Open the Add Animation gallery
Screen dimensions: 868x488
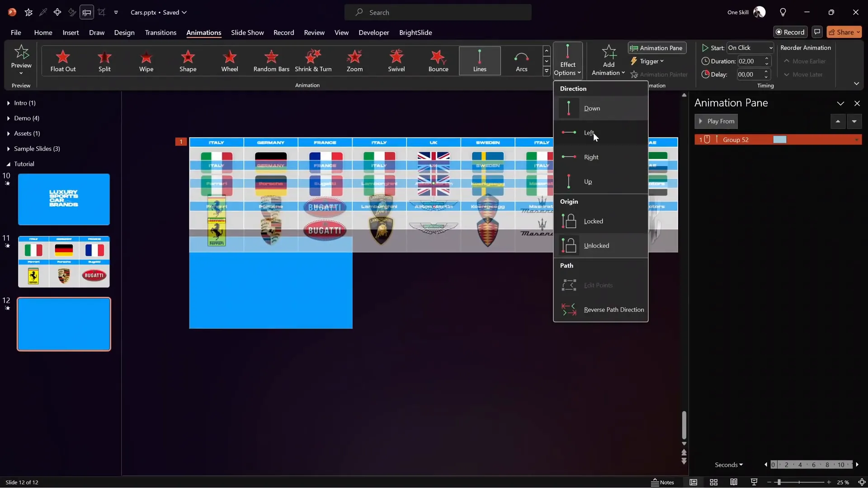(x=608, y=60)
